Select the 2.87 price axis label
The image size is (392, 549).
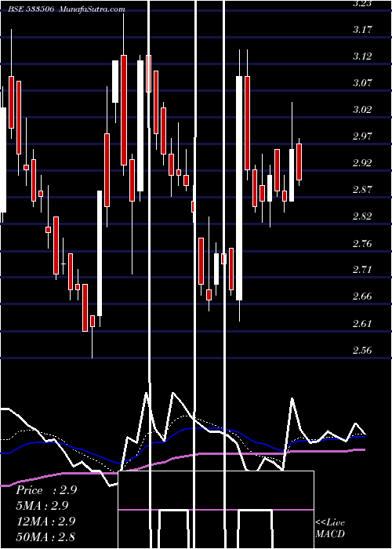pyautogui.click(x=362, y=190)
